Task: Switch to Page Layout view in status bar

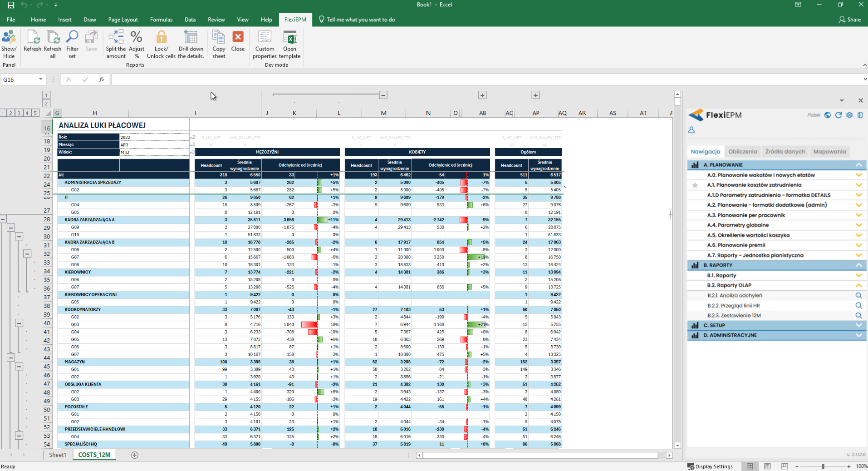Action: (x=767, y=466)
